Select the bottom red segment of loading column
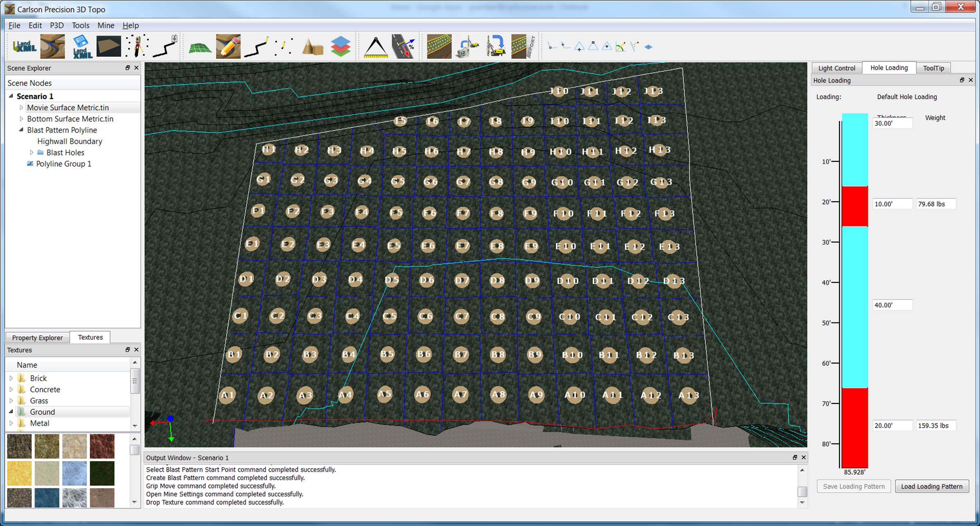Image resolution: width=980 pixels, height=526 pixels. coord(855,428)
